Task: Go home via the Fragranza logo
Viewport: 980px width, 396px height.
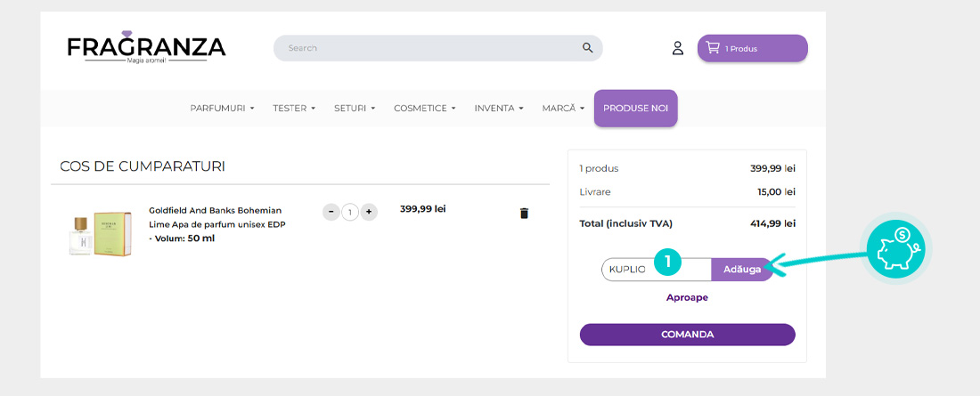Action: (x=147, y=48)
